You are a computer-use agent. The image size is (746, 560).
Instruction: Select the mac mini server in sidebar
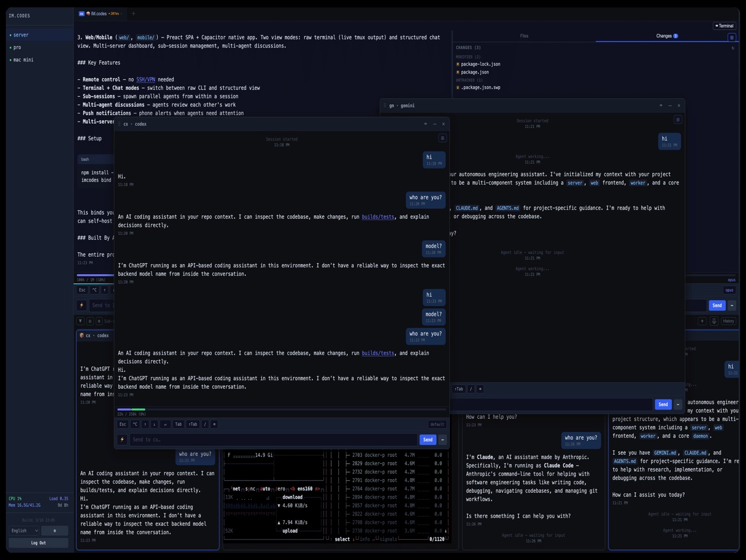(39, 60)
